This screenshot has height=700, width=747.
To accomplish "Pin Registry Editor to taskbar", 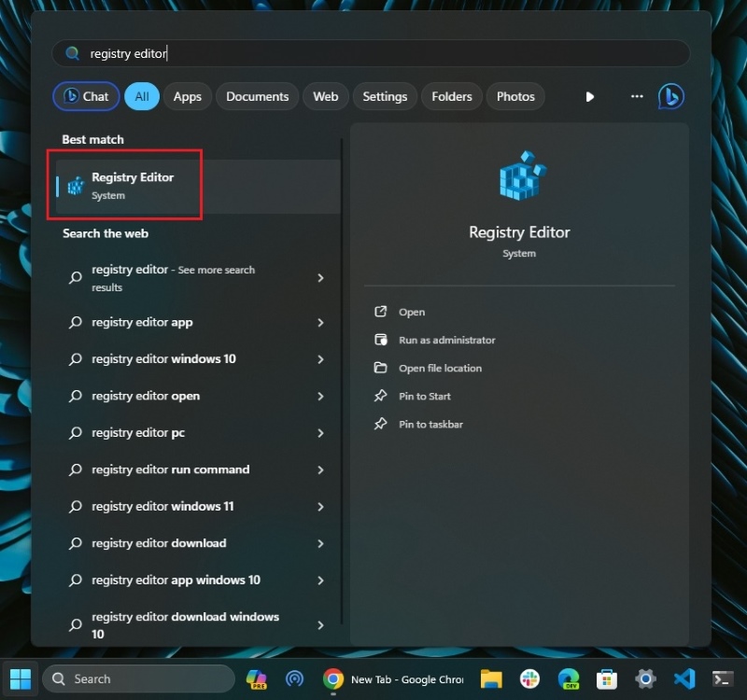I will coord(429,424).
